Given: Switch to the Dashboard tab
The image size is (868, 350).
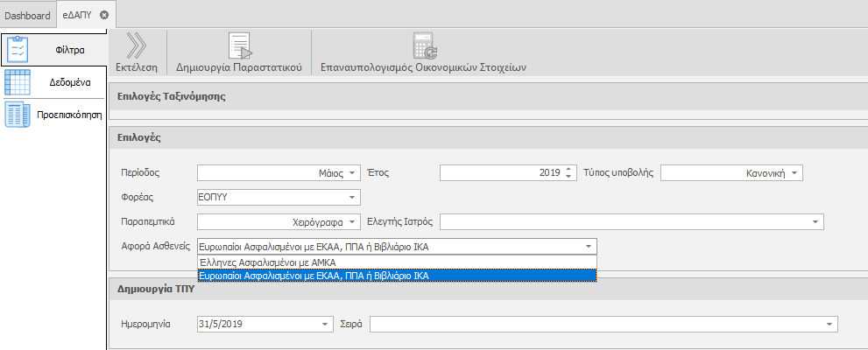Looking at the screenshot, I should (x=27, y=15).
